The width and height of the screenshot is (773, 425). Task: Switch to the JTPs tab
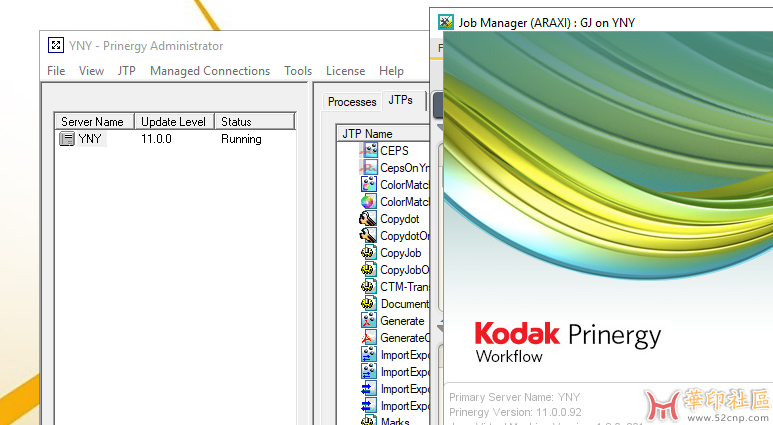click(x=400, y=100)
